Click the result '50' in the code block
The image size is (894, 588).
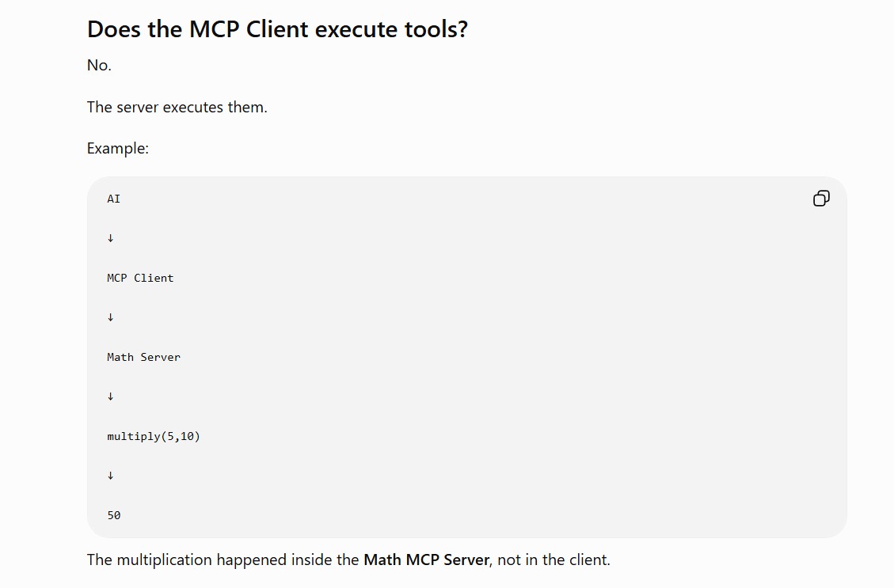[x=114, y=516]
